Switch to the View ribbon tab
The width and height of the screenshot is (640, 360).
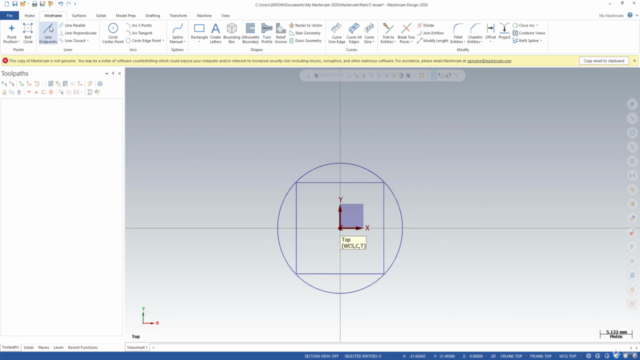(x=225, y=16)
